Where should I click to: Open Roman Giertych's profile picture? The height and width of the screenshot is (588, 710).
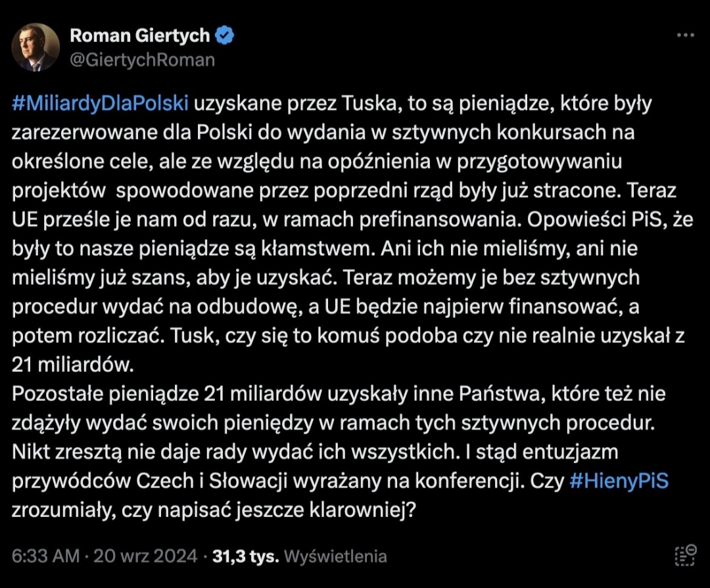[x=35, y=47]
